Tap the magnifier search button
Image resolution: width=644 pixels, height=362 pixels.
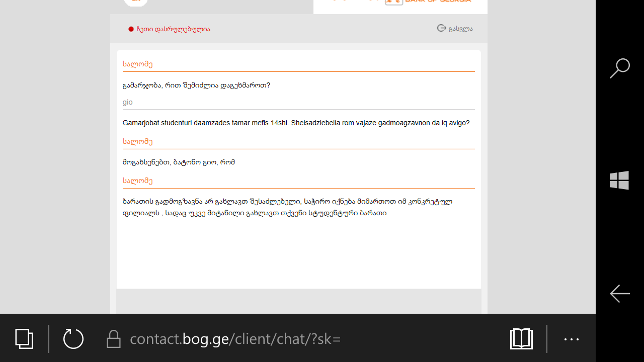[620, 68]
